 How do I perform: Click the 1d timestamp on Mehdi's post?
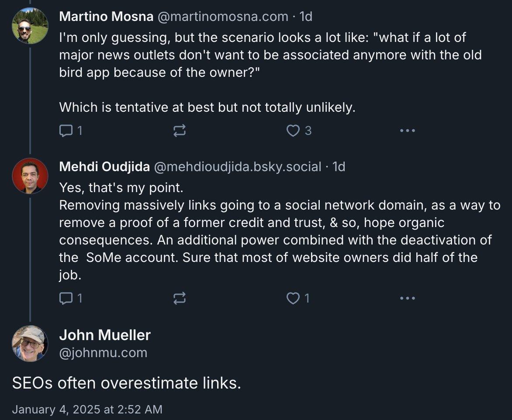(339, 166)
